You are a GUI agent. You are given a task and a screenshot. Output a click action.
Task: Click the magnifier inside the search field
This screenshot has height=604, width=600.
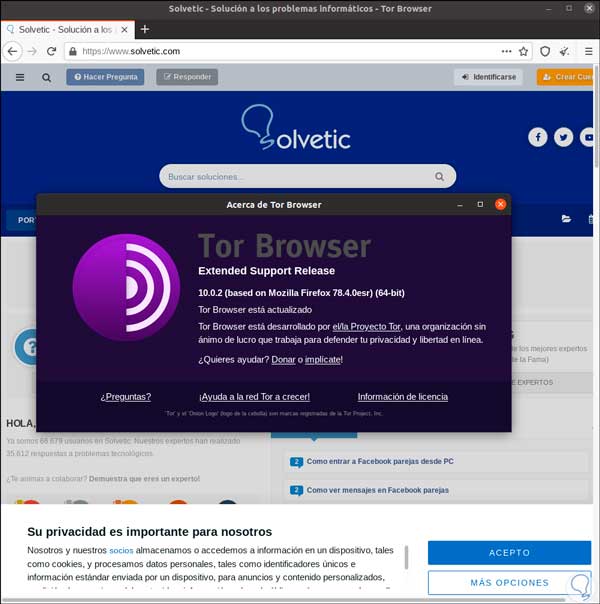(x=439, y=176)
